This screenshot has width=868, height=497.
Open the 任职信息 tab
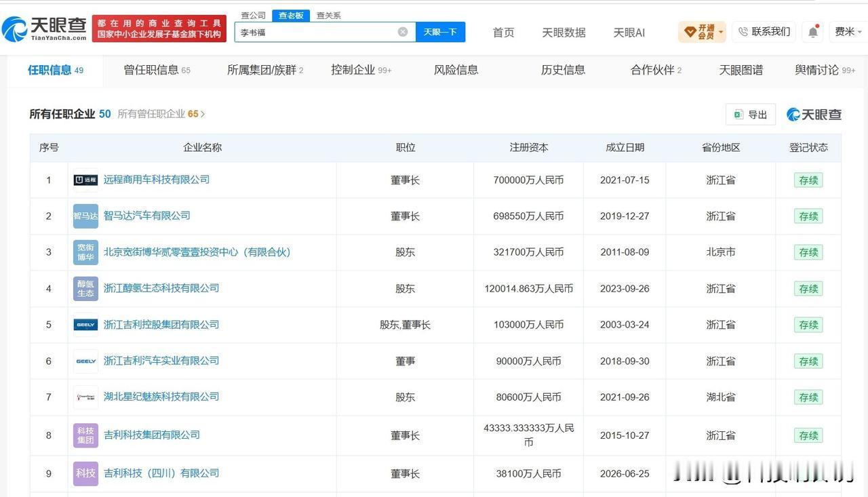coord(56,70)
